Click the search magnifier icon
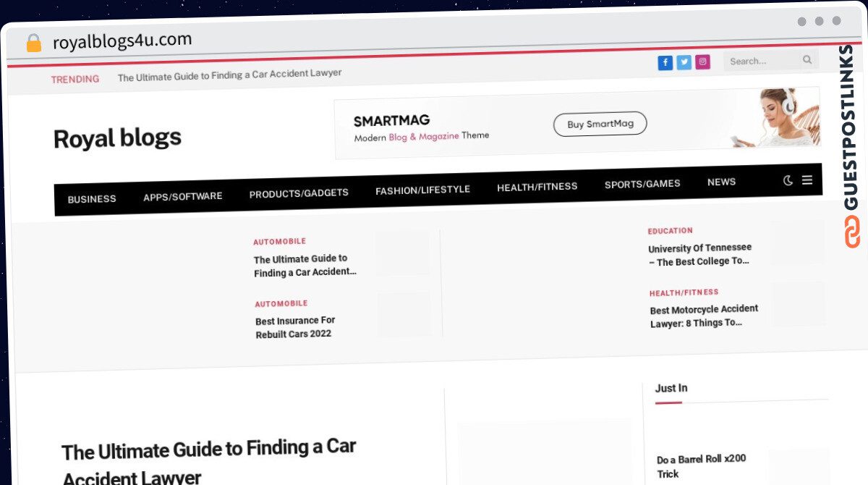868x485 pixels. (x=807, y=59)
